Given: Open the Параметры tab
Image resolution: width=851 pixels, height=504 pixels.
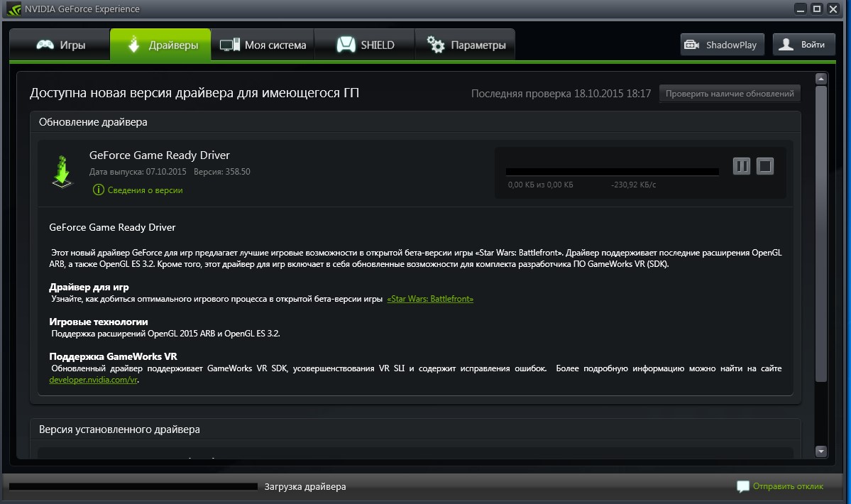Looking at the screenshot, I should click(x=465, y=45).
